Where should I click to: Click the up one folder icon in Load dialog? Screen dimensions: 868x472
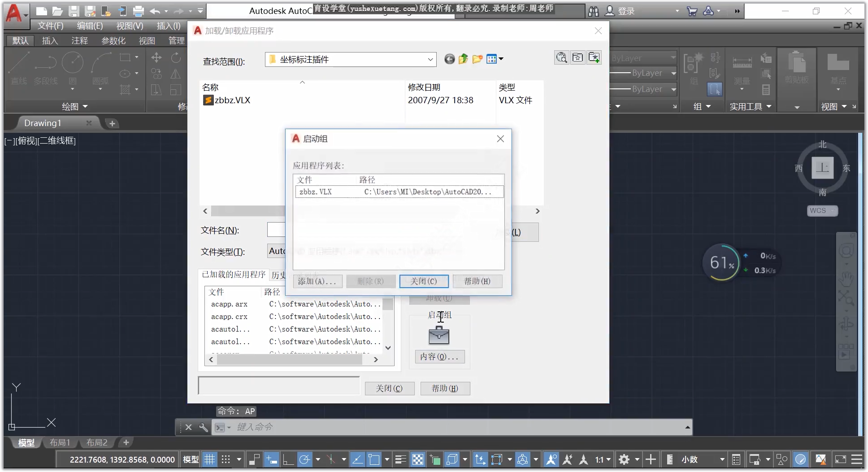pos(463,59)
